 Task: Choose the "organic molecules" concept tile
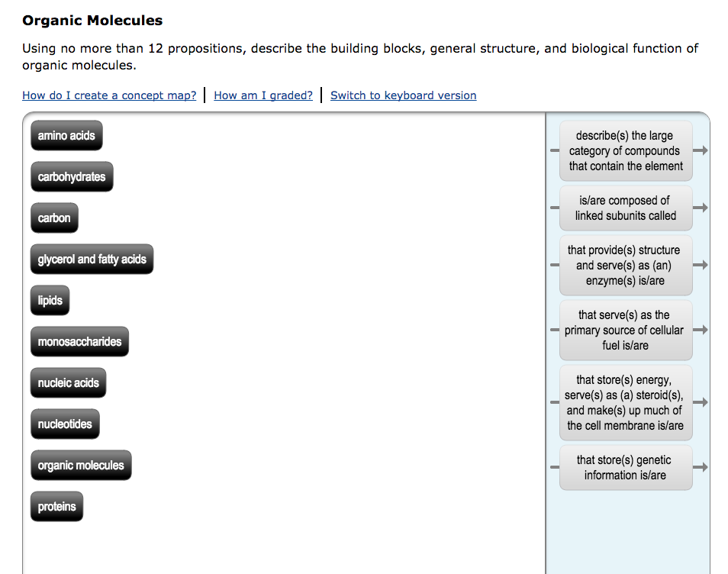(81, 465)
